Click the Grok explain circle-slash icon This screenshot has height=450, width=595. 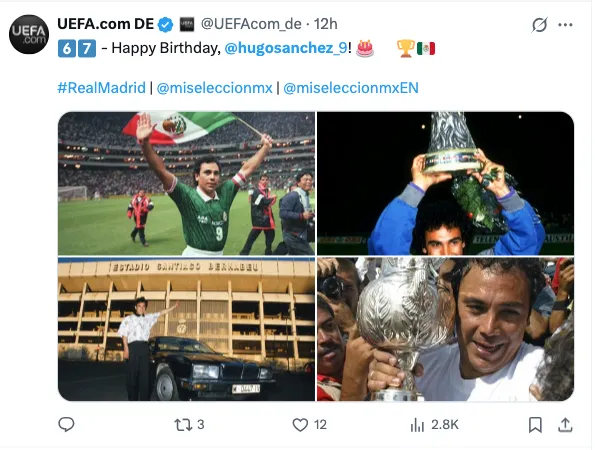point(539,25)
